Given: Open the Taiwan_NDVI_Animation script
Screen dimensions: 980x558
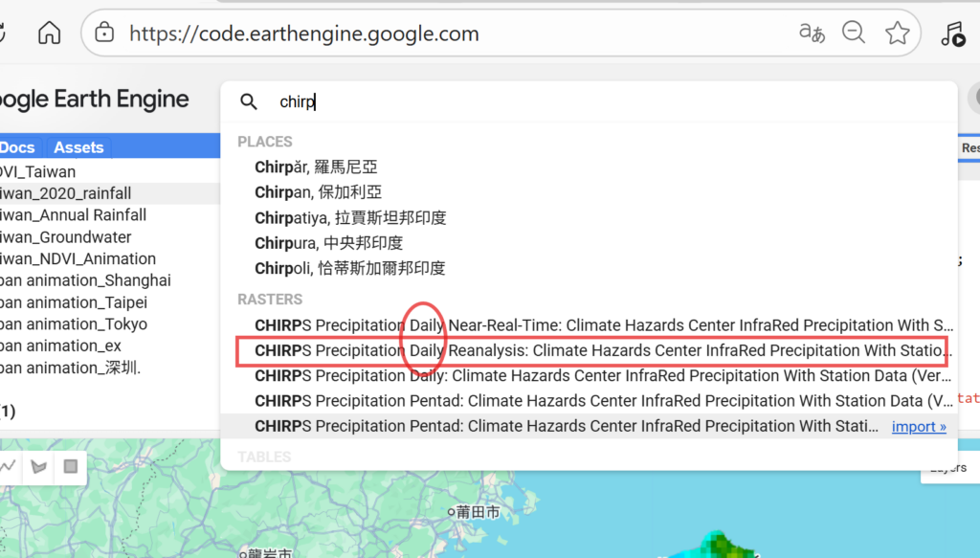Looking at the screenshot, I should pos(77,258).
